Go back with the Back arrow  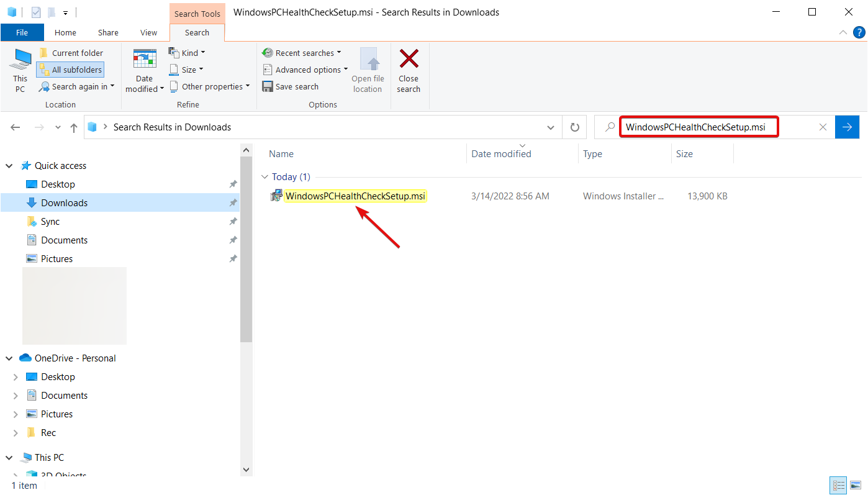click(x=16, y=127)
